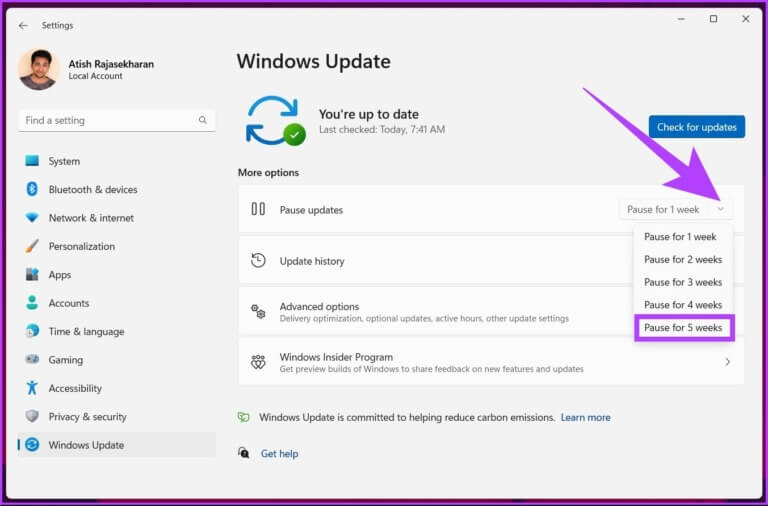
Task: Click the Get help headset icon
Action: 243,453
